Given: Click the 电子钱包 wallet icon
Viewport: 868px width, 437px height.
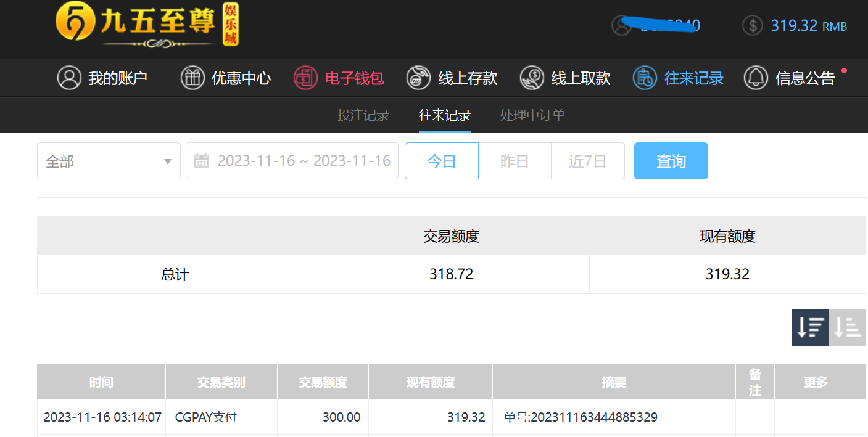Looking at the screenshot, I should click(305, 78).
